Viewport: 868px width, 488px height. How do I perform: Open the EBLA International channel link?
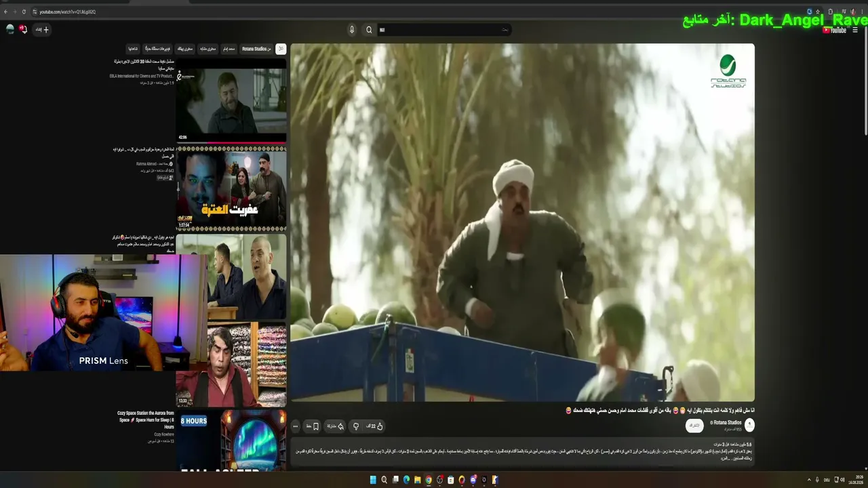(142, 76)
